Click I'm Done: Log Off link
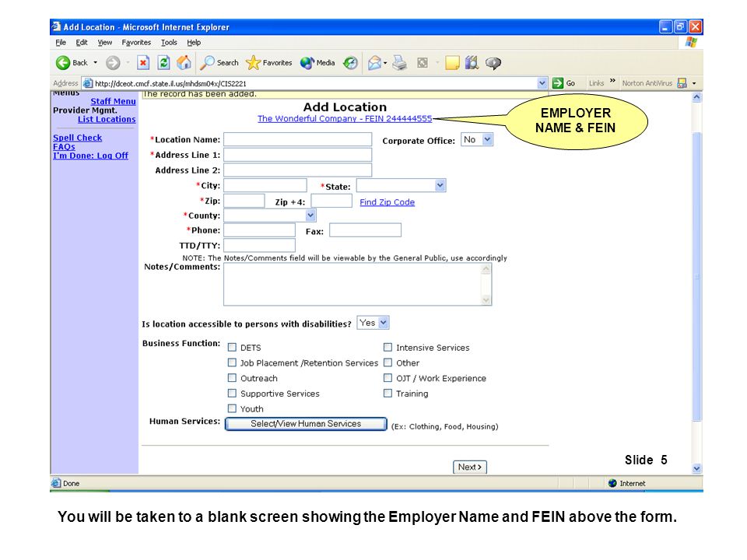Viewport: 747px width, 560px height. pos(90,156)
